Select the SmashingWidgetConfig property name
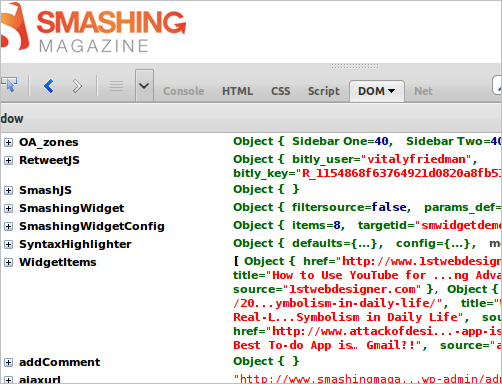 click(x=92, y=226)
